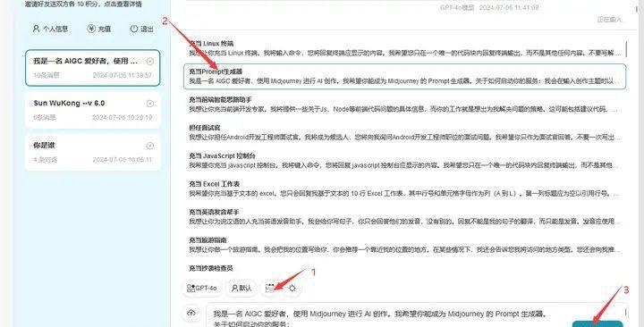Toggle the sun brightness theme icon
Screen dimensions: 644x327
click(292, 288)
